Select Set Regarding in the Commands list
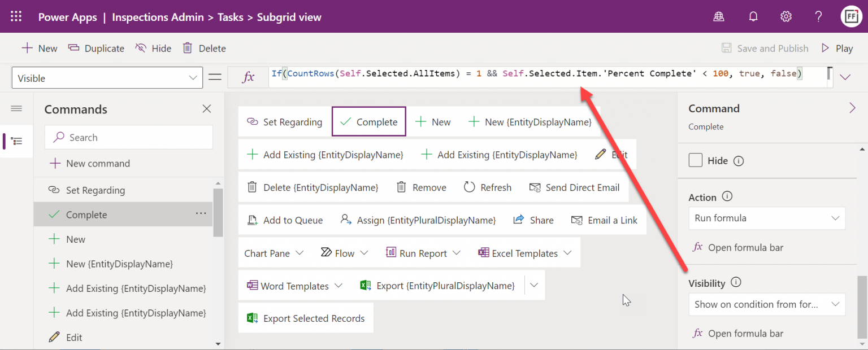This screenshot has height=350, width=868. click(x=123, y=190)
